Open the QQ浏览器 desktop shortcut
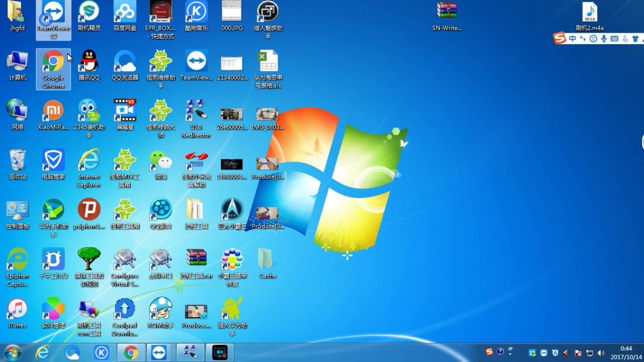644x362 pixels. [x=125, y=66]
